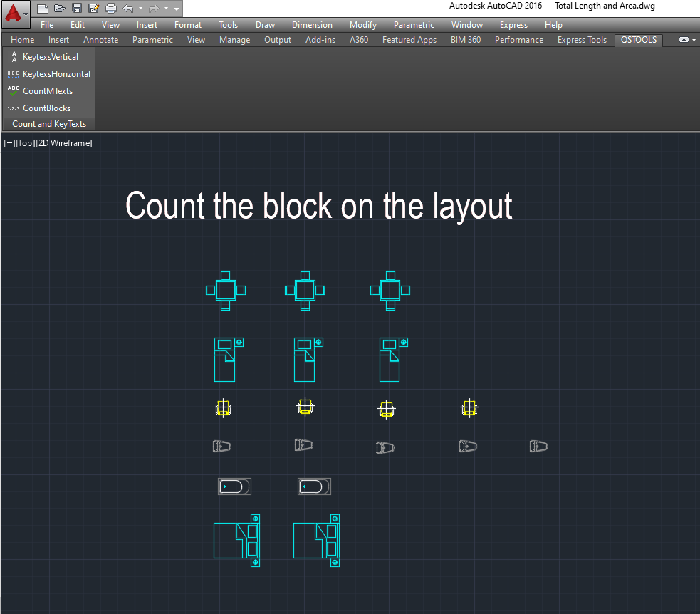Open the [2D Wireframe] visual style menu
The image size is (700, 614).
[x=64, y=143]
